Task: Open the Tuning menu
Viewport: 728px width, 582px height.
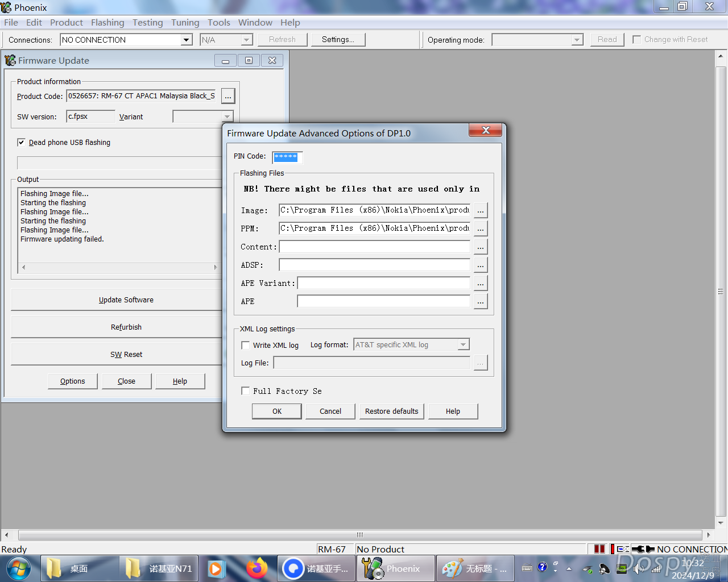Action: pyautogui.click(x=185, y=23)
